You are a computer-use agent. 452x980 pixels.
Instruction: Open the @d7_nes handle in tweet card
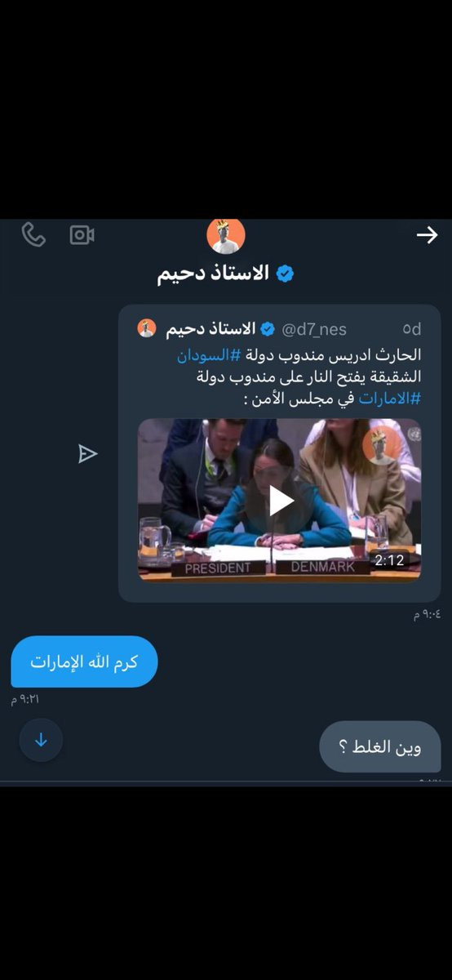coord(314,329)
